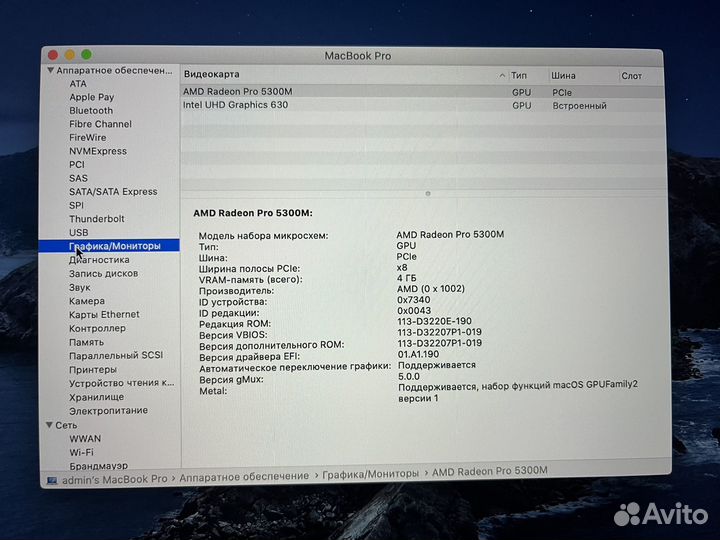The image size is (720, 540).
Task: Collapse the Аппаратное обеспечение section
Action: click(51, 70)
